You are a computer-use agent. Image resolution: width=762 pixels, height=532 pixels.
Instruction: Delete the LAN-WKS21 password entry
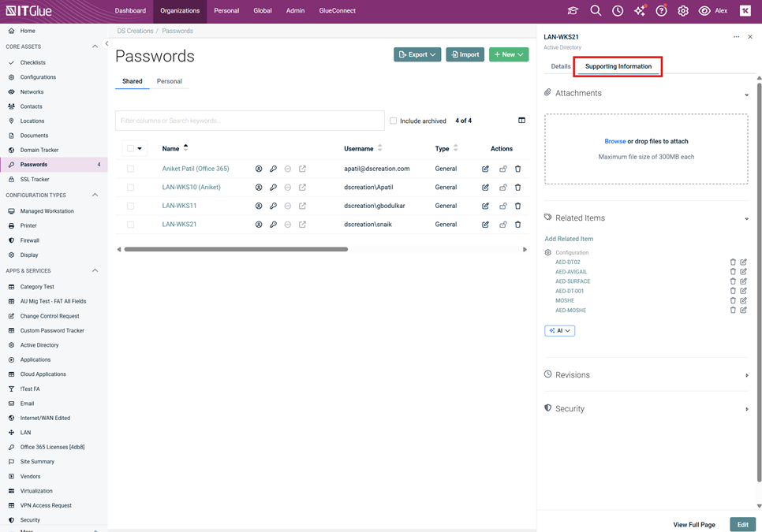(518, 225)
